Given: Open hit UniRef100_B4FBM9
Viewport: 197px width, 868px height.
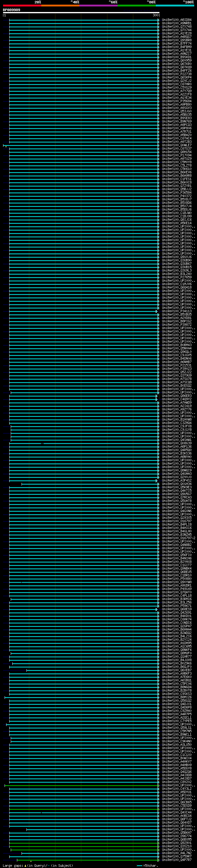Looking at the screenshot, I should coord(176,47).
